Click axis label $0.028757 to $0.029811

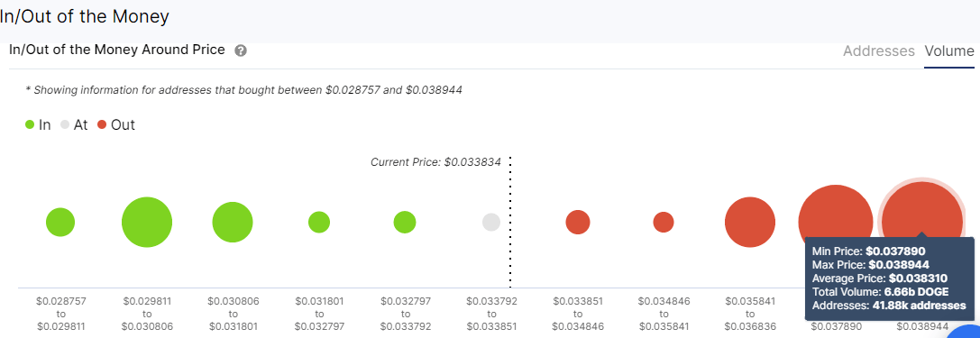point(60,314)
